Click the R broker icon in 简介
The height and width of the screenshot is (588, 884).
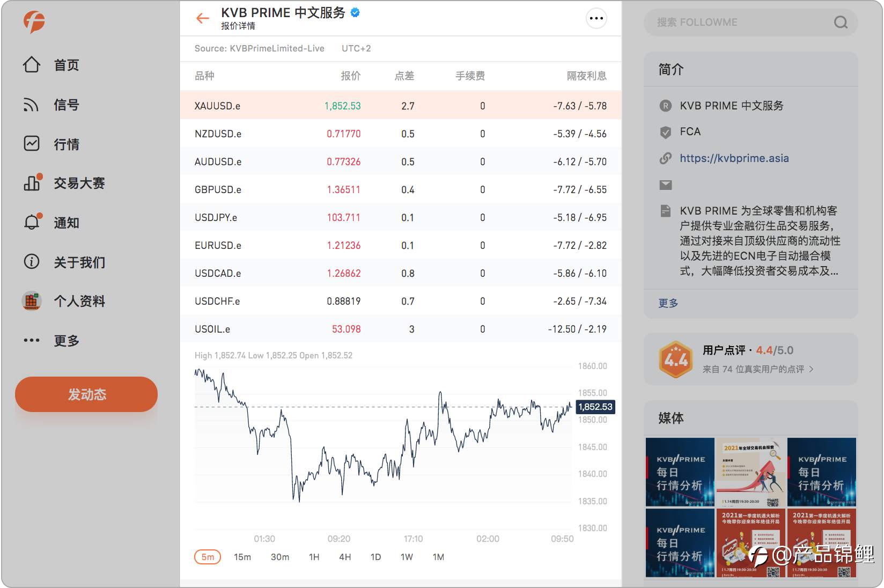666,106
